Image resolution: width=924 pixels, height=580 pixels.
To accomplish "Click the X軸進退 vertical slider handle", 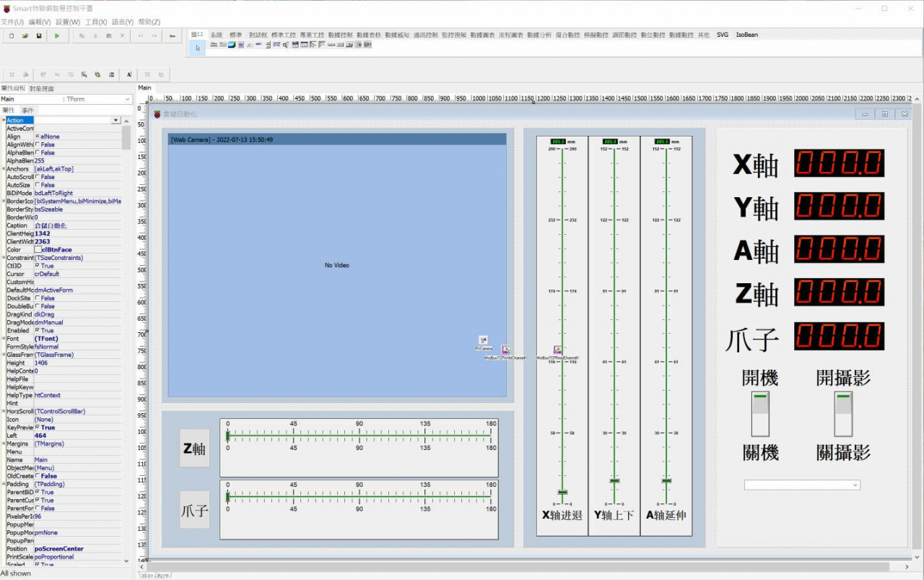I will pos(563,492).
